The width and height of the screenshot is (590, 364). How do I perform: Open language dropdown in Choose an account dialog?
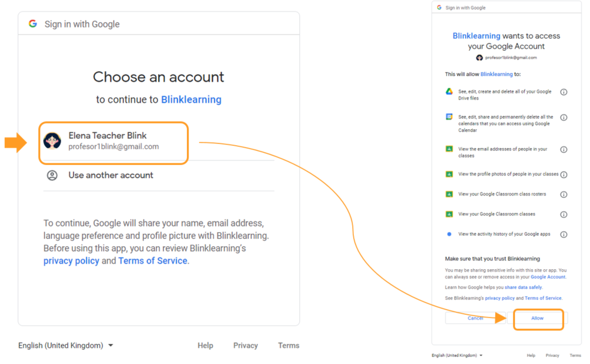pos(66,346)
